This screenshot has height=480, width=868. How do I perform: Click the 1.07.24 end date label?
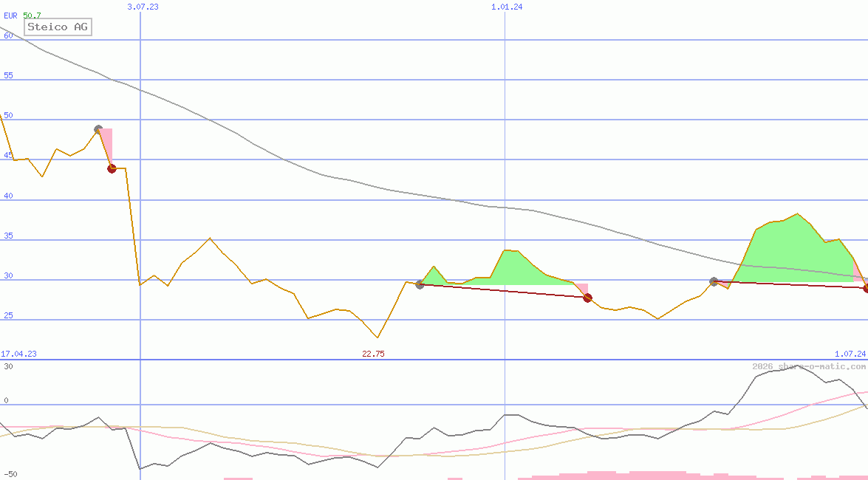click(850, 354)
